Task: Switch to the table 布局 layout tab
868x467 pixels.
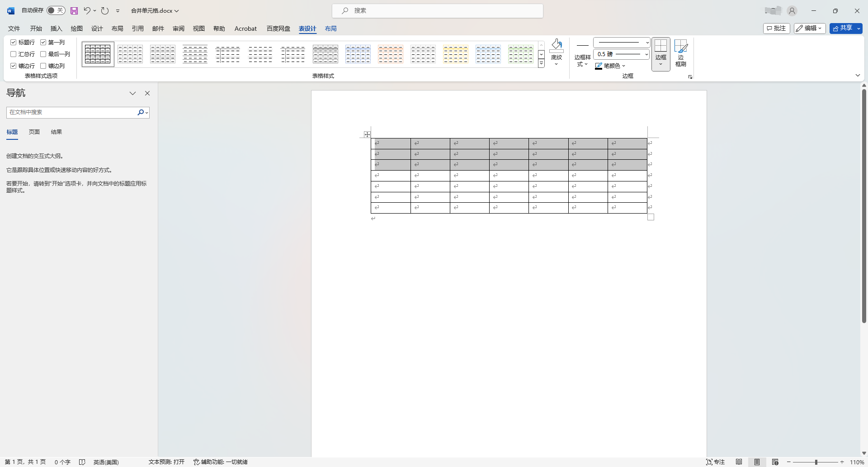Action: click(330, 29)
